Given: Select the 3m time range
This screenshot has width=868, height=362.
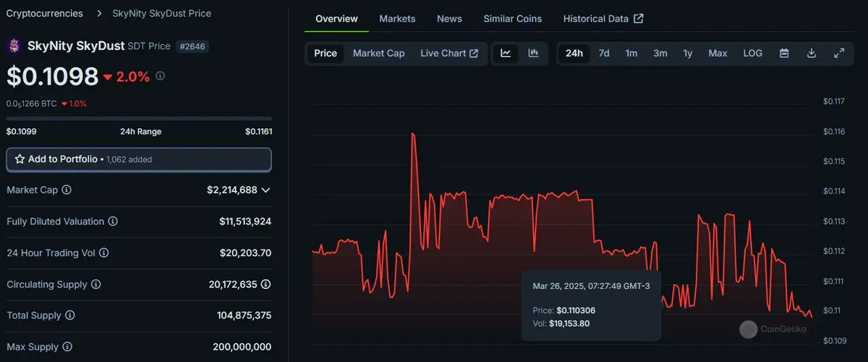Looking at the screenshot, I should [660, 53].
